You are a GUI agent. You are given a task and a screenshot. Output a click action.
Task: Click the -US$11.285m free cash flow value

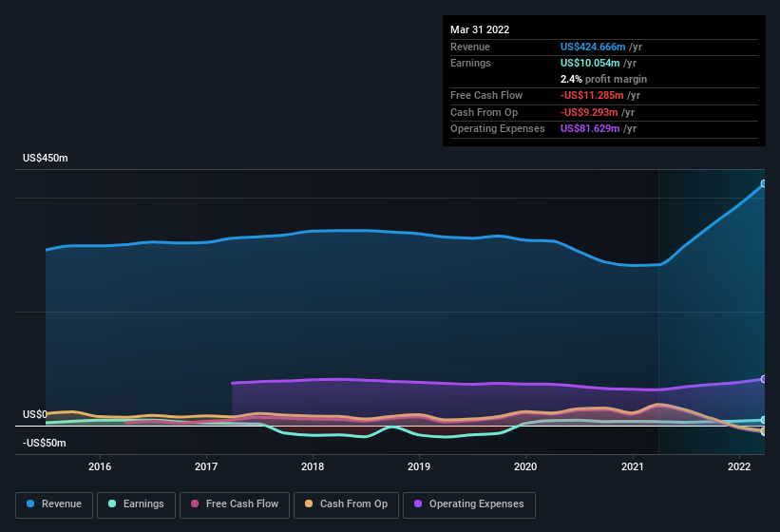pyautogui.click(x=592, y=95)
